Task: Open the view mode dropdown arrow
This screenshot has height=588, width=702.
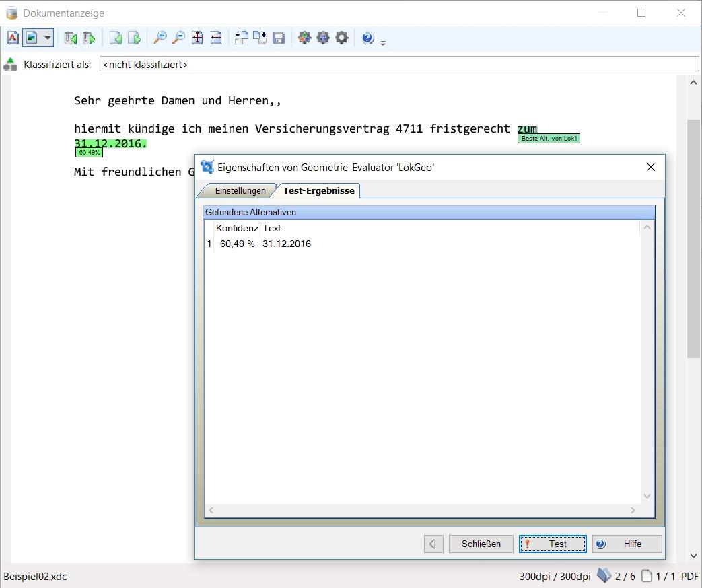Action: point(47,38)
